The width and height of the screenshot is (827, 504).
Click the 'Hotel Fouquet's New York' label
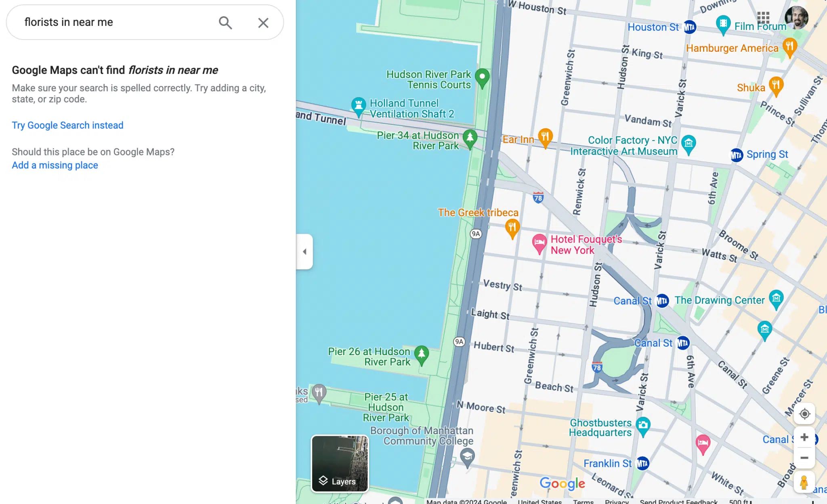[x=586, y=245]
